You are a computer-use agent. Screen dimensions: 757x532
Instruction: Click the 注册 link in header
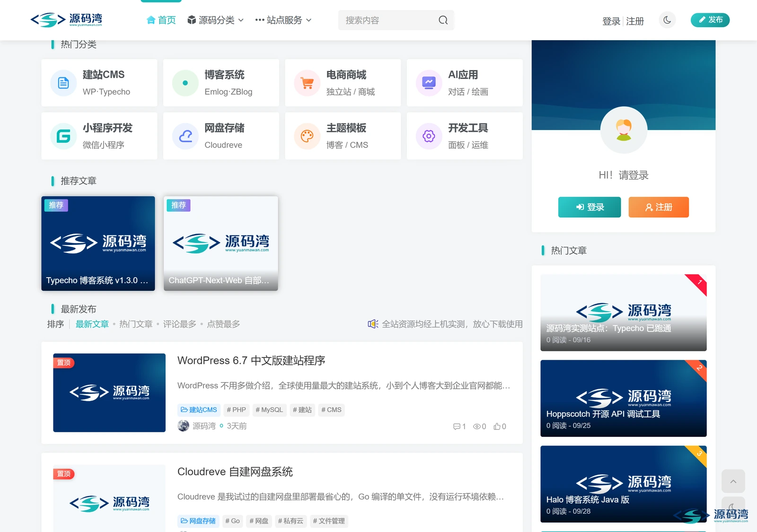point(635,21)
